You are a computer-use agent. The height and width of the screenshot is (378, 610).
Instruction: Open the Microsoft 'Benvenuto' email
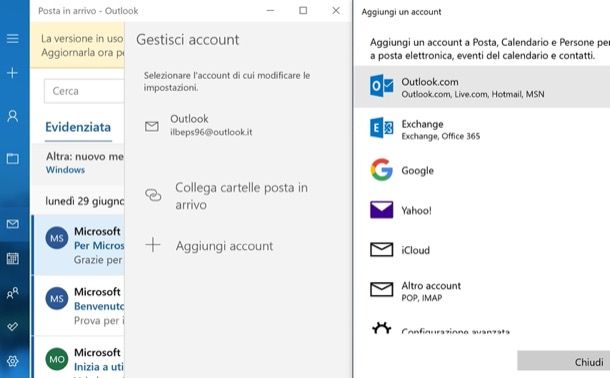tap(79, 306)
